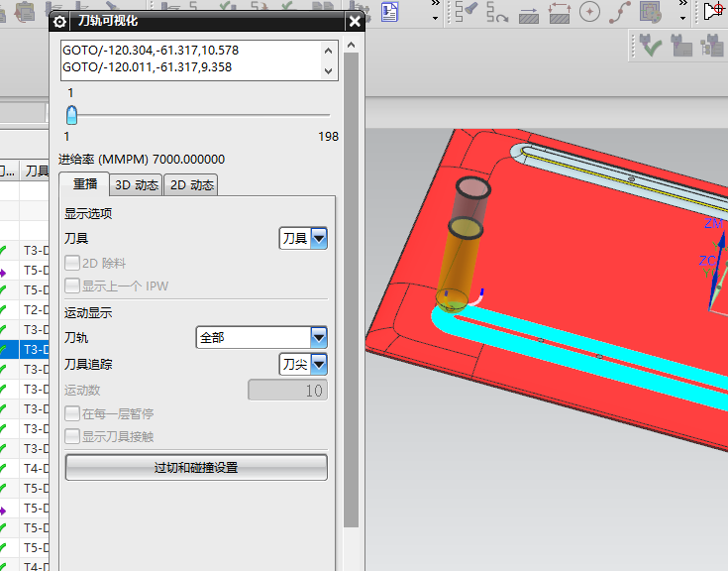Toggle the 2D 除料 checkbox

pyautogui.click(x=72, y=263)
